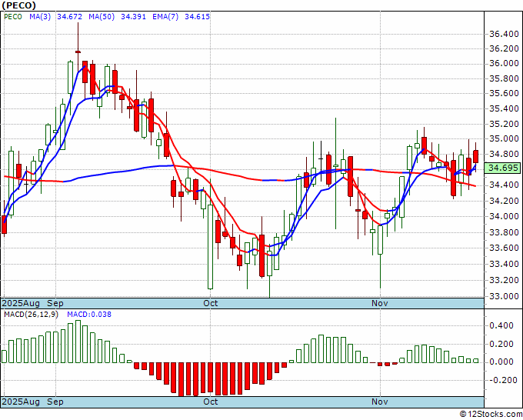Click the PECO legend label
The height and width of the screenshot is (420, 523).
13,17
